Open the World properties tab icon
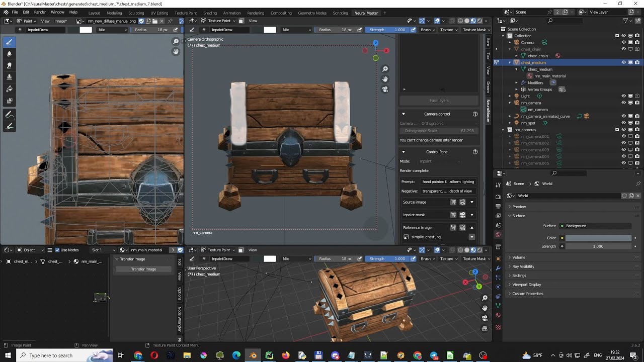The height and width of the screenshot is (362, 644). 498,235
